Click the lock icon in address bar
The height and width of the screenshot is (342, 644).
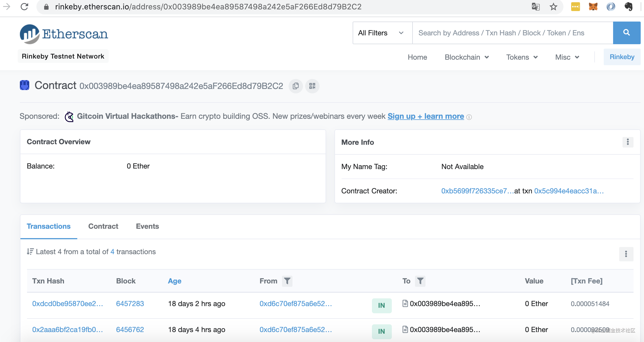(46, 7)
